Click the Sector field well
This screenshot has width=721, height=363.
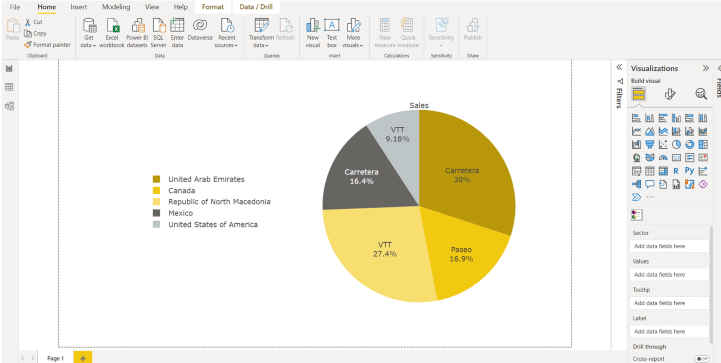pos(669,246)
